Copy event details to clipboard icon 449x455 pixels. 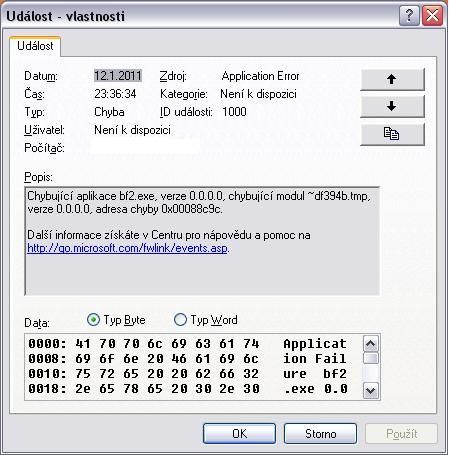[392, 134]
